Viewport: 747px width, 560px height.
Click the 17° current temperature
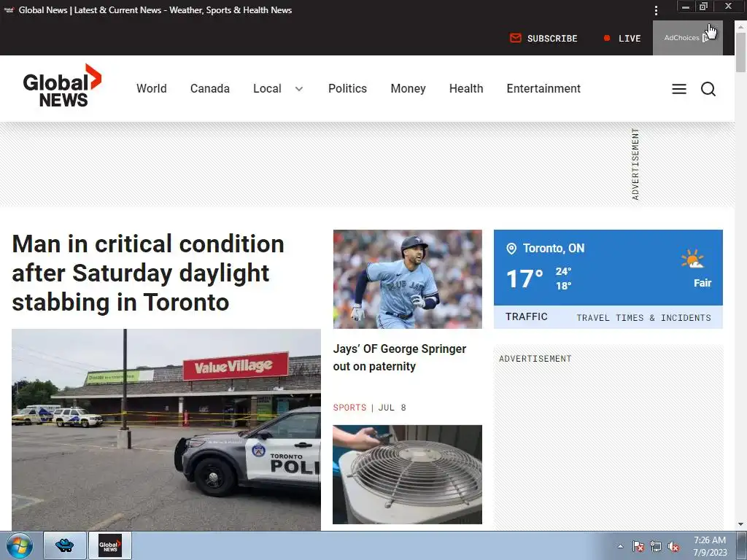click(525, 279)
